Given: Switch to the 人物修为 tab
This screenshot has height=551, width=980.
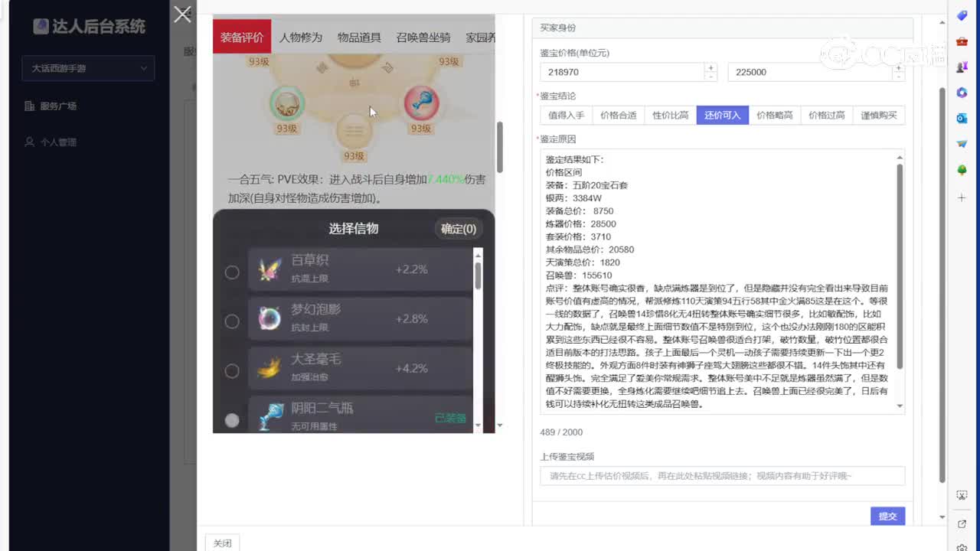Looking at the screenshot, I should [x=300, y=36].
